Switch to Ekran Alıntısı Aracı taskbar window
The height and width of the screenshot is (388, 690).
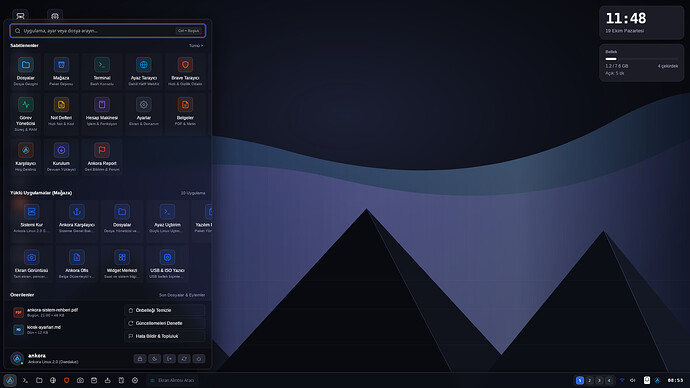[x=172, y=381]
